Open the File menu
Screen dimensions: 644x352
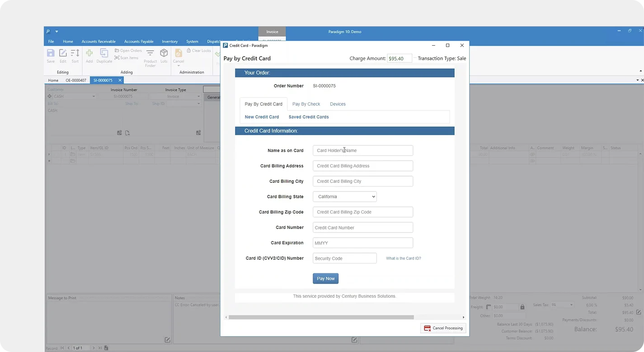[x=51, y=42]
